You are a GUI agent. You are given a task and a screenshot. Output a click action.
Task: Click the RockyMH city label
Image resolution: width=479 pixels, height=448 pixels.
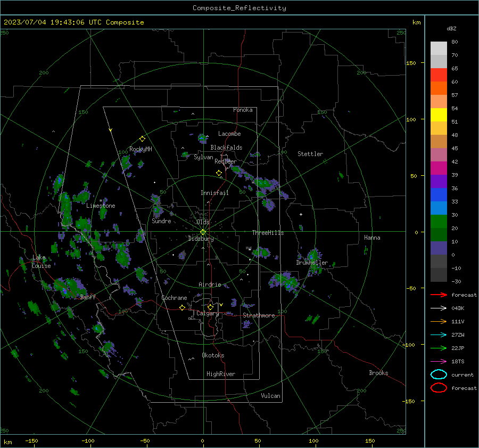[x=141, y=149]
